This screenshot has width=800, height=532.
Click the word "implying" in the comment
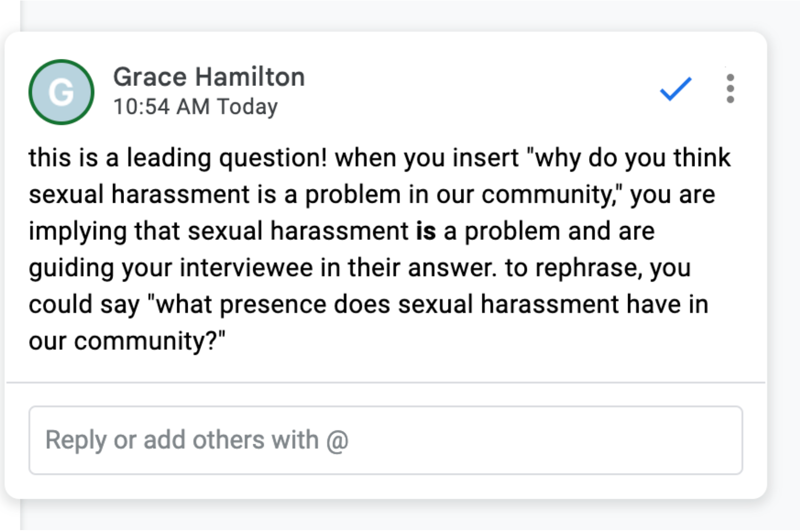pos(77,231)
